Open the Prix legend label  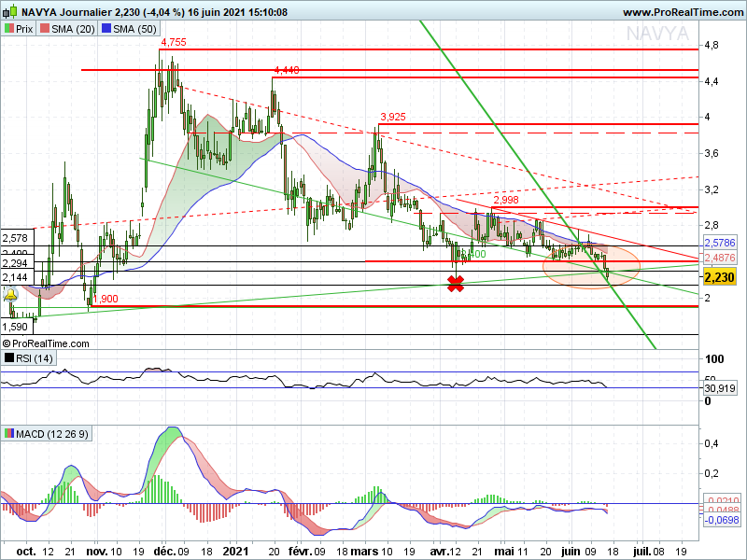pyautogui.click(x=24, y=29)
